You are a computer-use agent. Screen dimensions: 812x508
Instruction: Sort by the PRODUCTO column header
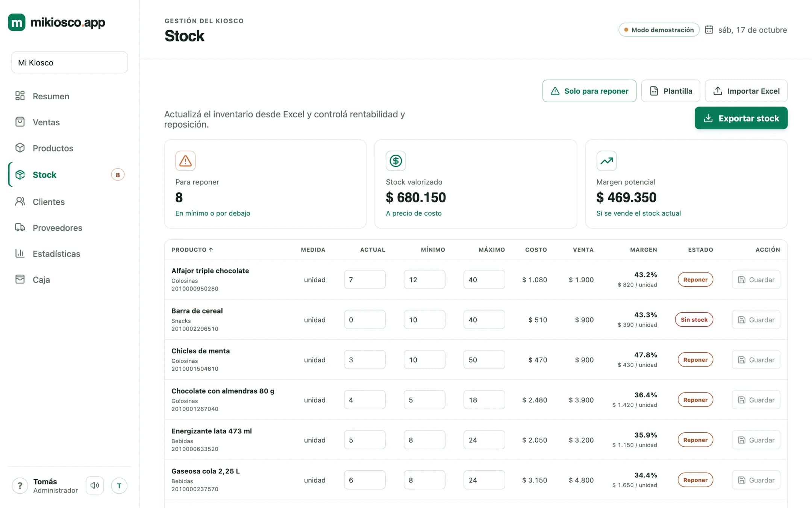[192, 249]
